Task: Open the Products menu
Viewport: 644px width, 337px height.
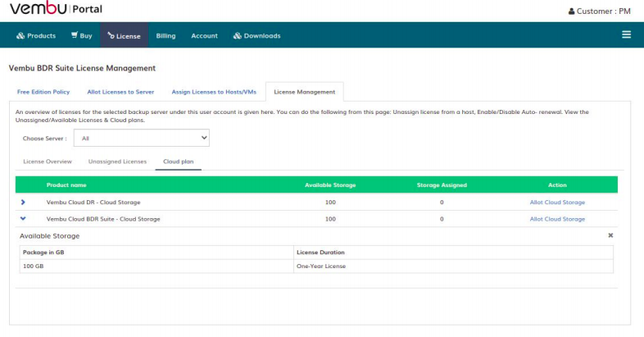Action: point(36,36)
